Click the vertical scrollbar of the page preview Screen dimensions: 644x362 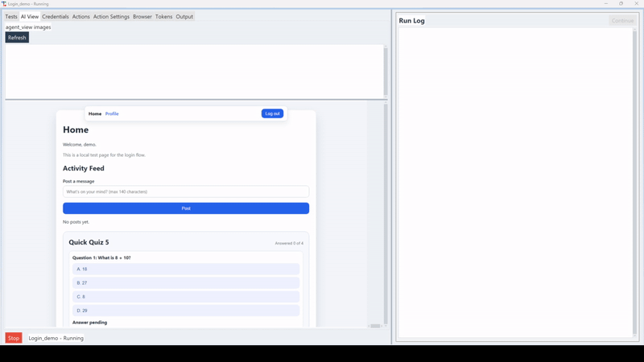point(386,213)
